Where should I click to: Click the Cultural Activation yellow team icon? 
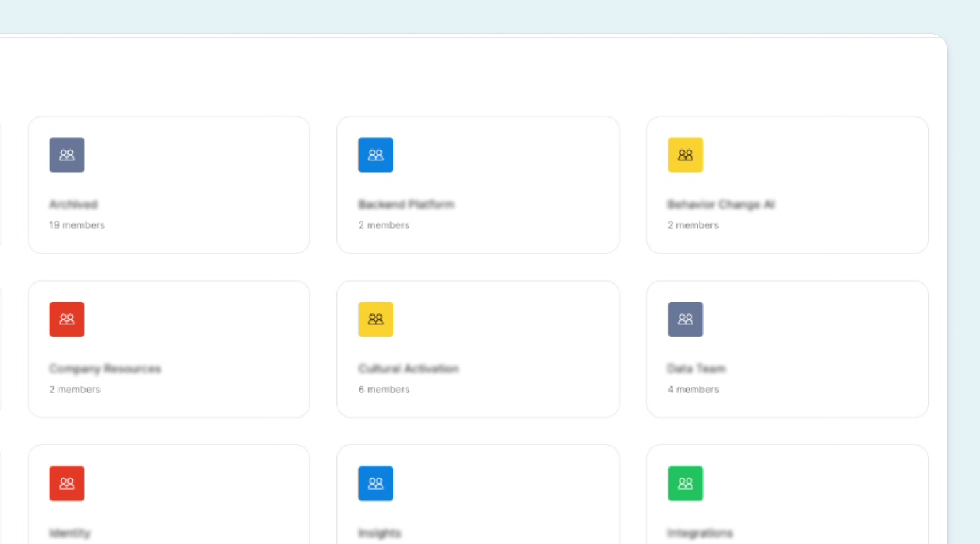(375, 319)
